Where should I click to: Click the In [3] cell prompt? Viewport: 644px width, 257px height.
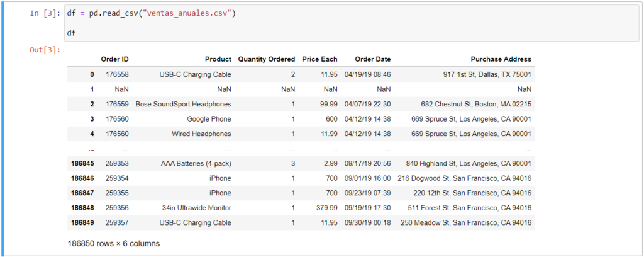(45, 14)
